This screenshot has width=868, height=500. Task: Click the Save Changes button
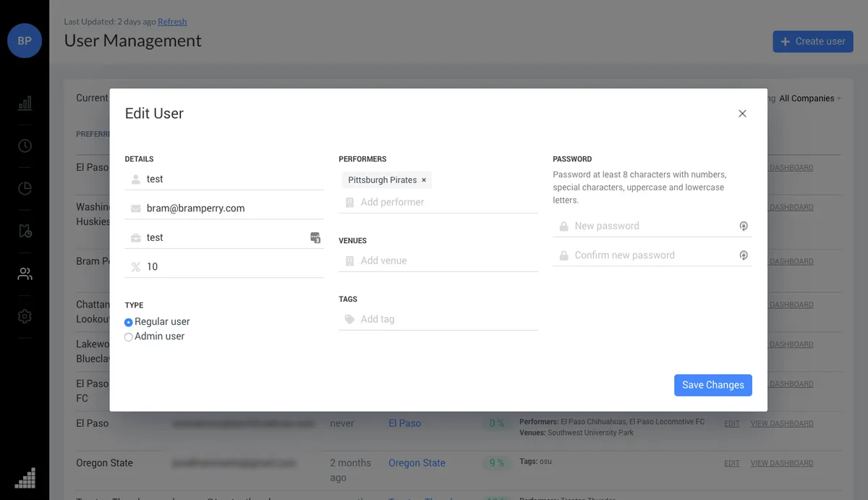tap(712, 385)
